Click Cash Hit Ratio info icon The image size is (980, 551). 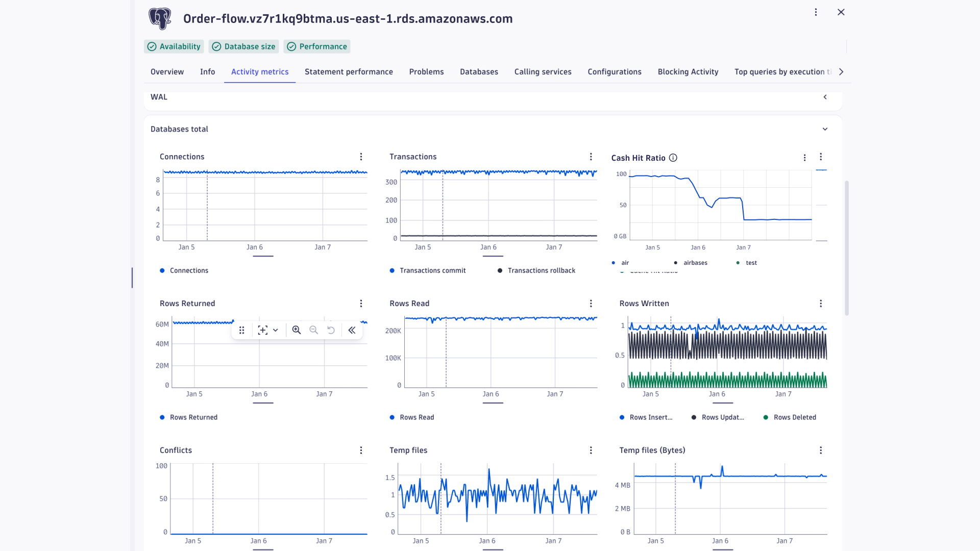673,158
